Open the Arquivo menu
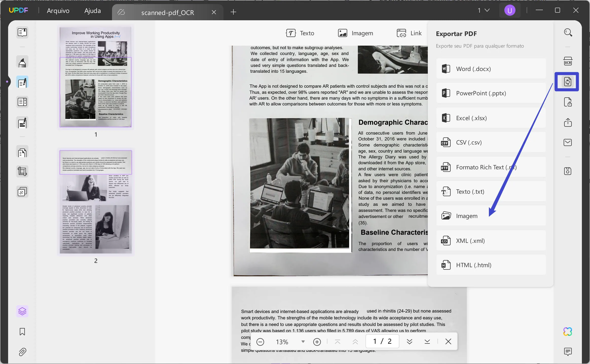 coord(58,11)
